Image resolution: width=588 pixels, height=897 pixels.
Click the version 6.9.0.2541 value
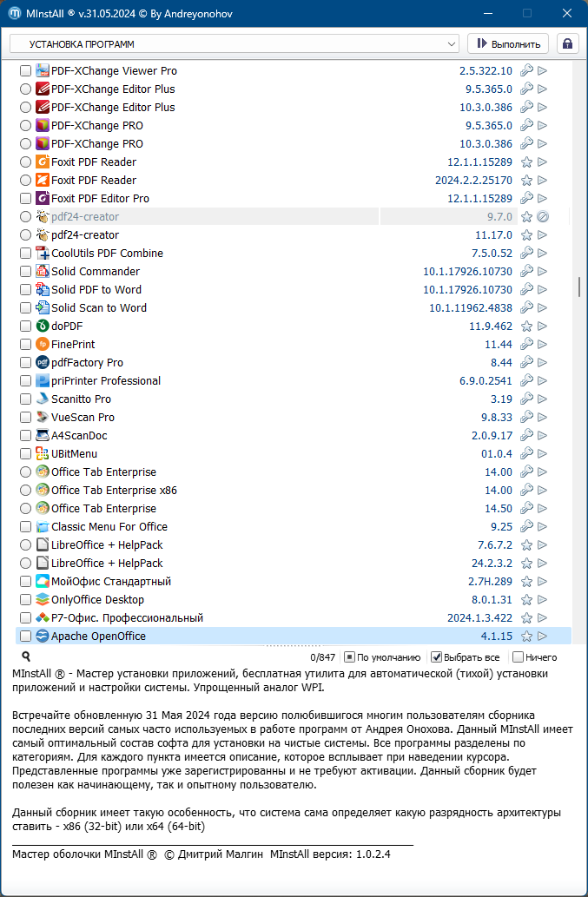[486, 380]
